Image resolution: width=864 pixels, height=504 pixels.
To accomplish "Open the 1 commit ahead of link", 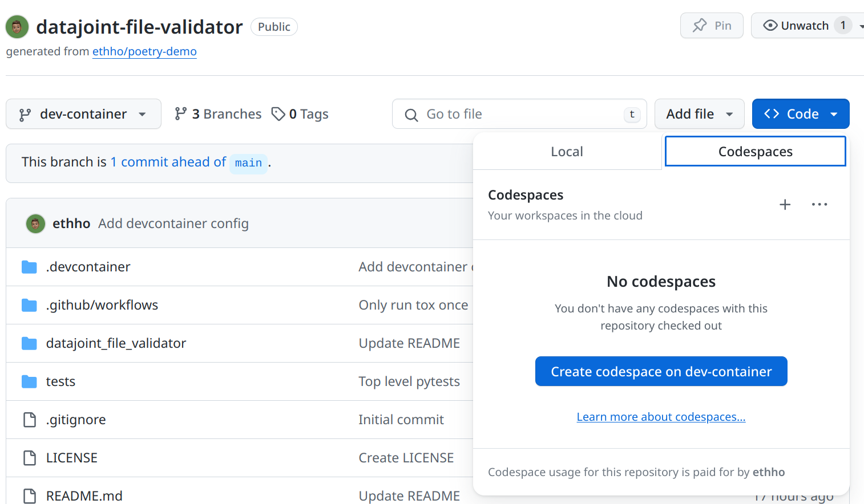I will (168, 162).
